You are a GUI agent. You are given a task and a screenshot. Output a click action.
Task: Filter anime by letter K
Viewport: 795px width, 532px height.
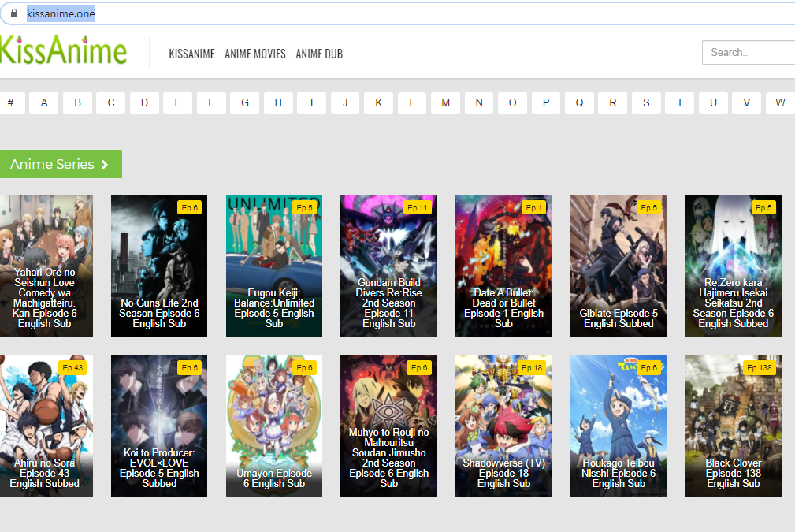(379, 103)
